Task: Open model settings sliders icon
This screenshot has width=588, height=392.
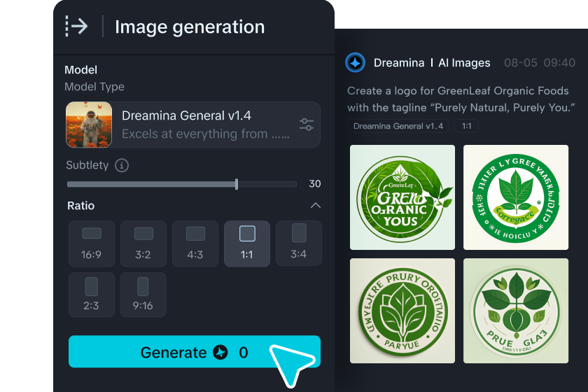Action: point(307,125)
